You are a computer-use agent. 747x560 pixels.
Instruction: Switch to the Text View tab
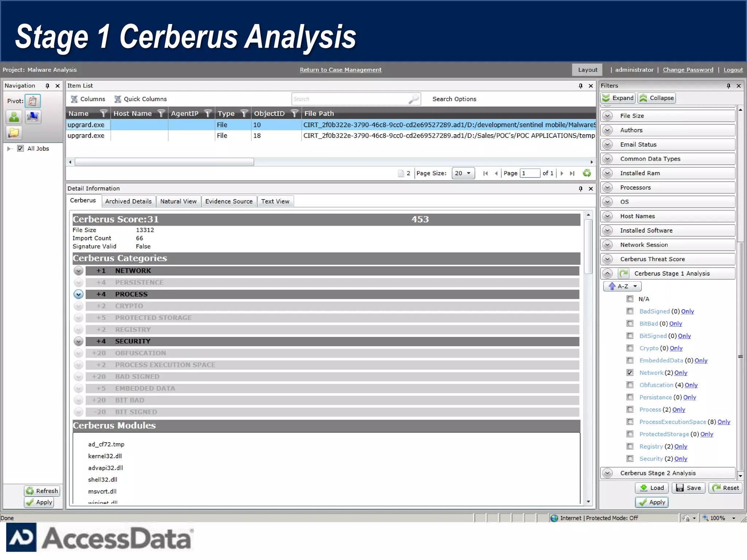click(x=275, y=201)
